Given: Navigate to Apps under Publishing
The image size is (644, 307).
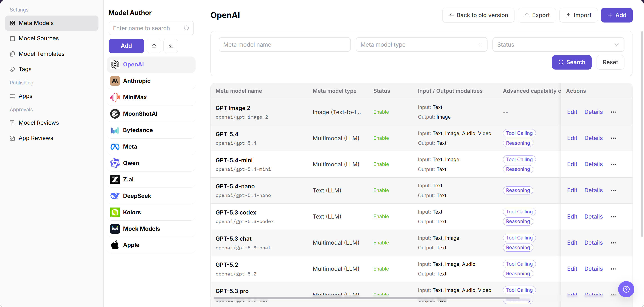Looking at the screenshot, I should [52, 96].
